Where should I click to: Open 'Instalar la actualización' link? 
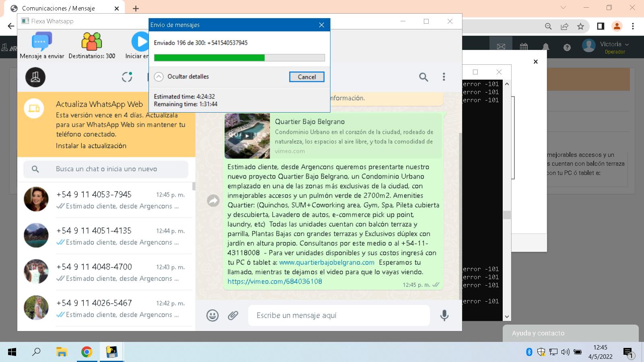point(91,146)
